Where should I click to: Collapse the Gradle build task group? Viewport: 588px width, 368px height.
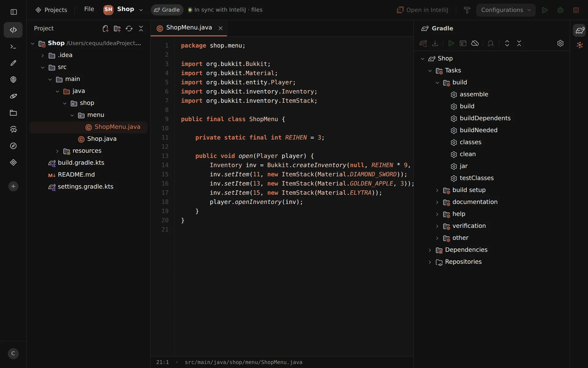coord(437,83)
